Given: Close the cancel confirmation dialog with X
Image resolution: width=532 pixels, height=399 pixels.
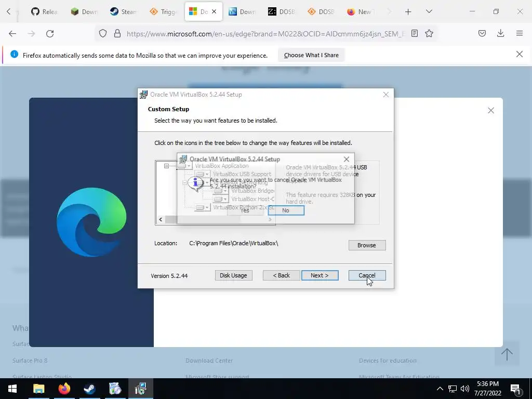Looking at the screenshot, I should (x=347, y=159).
